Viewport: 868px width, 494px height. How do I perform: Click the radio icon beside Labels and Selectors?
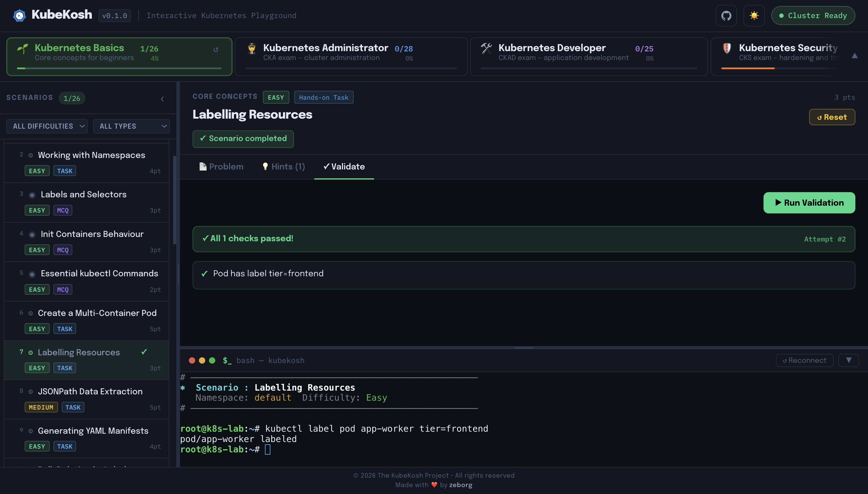pos(32,195)
